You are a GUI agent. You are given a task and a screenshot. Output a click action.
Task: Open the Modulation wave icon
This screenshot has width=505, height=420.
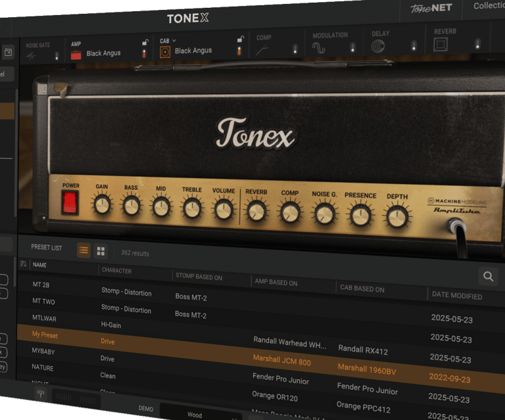pyautogui.click(x=318, y=47)
